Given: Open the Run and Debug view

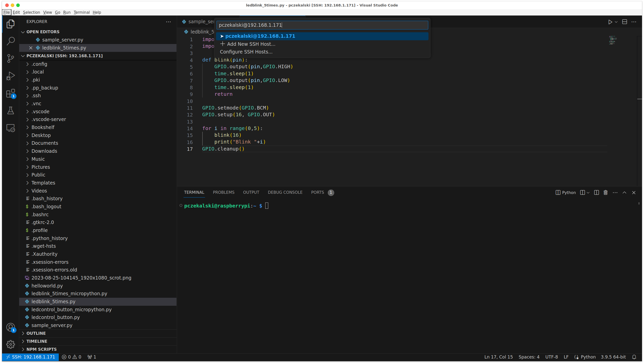Looking at the screenshot, I should pyautogui.click(x=10, y=76).
